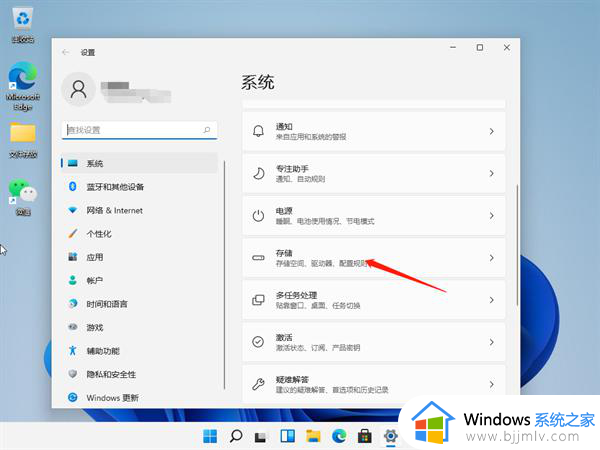The image size is (600, 450).
Task: Click the 个性化 paintbrush icon
Action: [72, 233]
